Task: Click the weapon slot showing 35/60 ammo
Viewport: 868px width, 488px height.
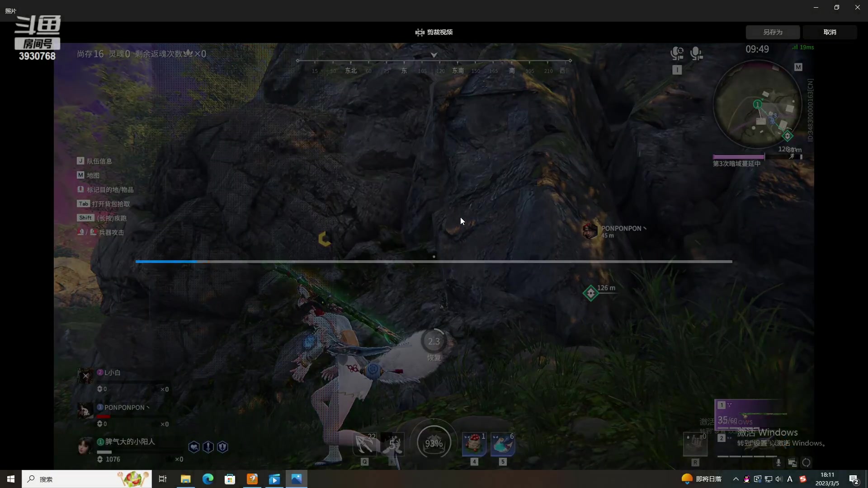Action: 750,414
